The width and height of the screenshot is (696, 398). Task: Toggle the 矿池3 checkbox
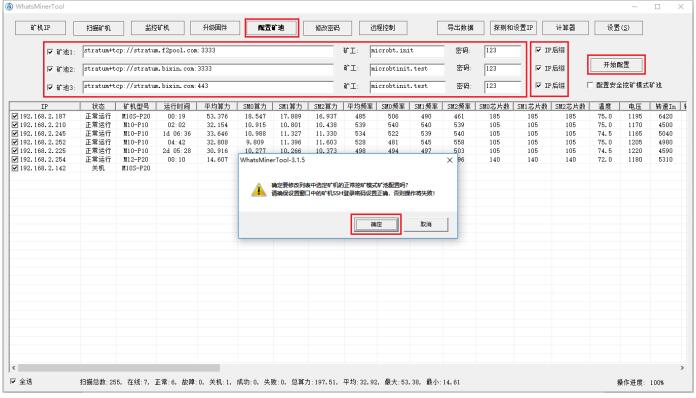50,87
